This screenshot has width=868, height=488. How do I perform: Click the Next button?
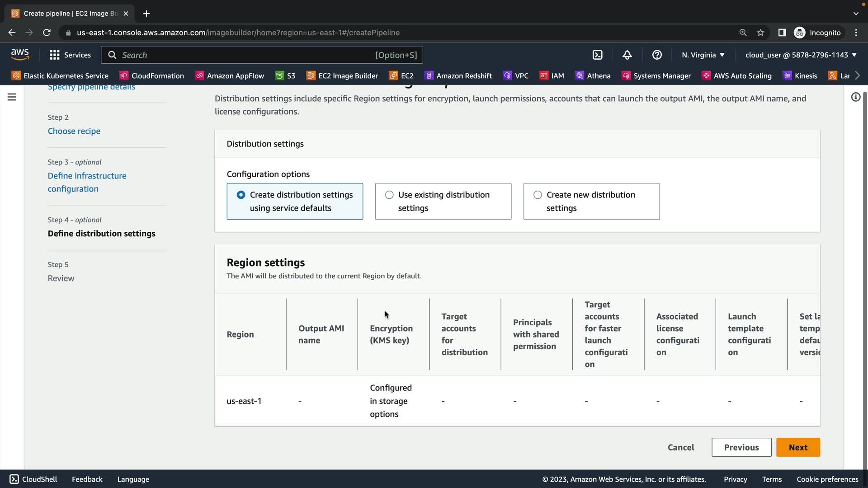coord(797,447)
